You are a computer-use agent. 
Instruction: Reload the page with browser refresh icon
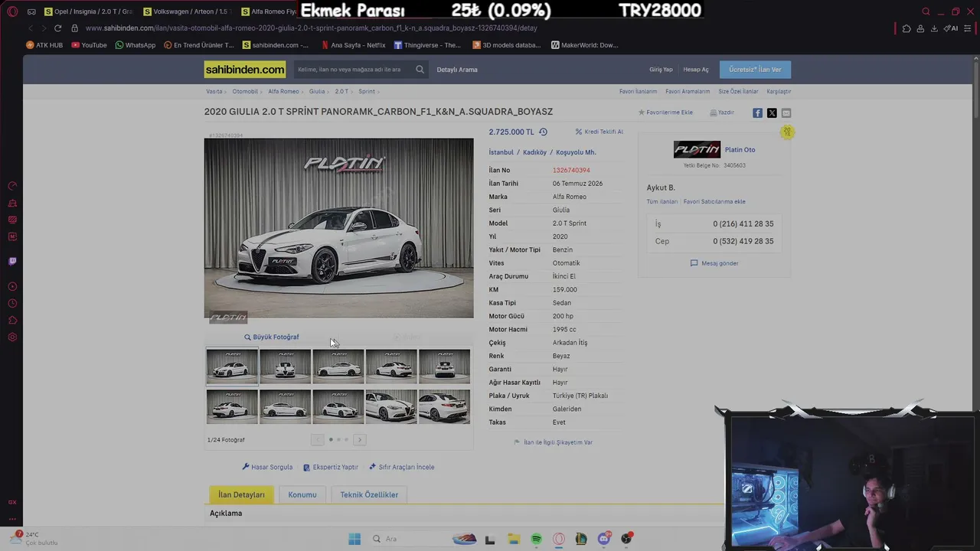pyautogui.click(x=57, y=28)
